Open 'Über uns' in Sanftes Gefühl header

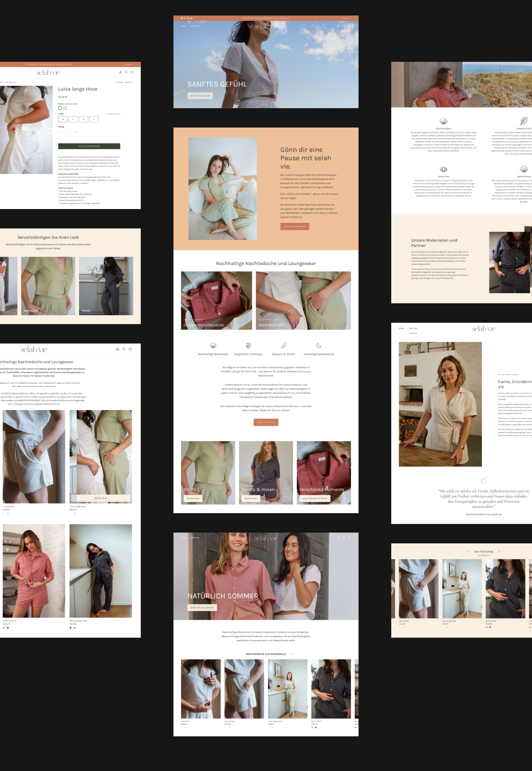(x=195, y=26)
